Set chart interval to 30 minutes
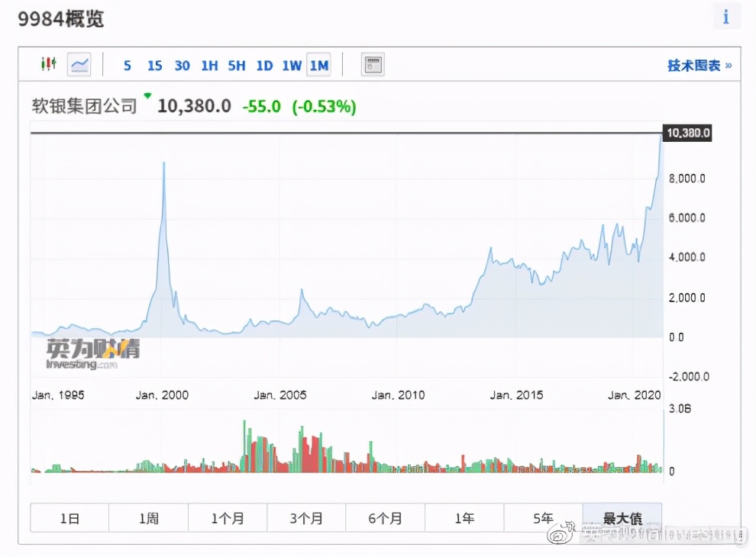The image size is (756, 557). (x=182, y=66)
